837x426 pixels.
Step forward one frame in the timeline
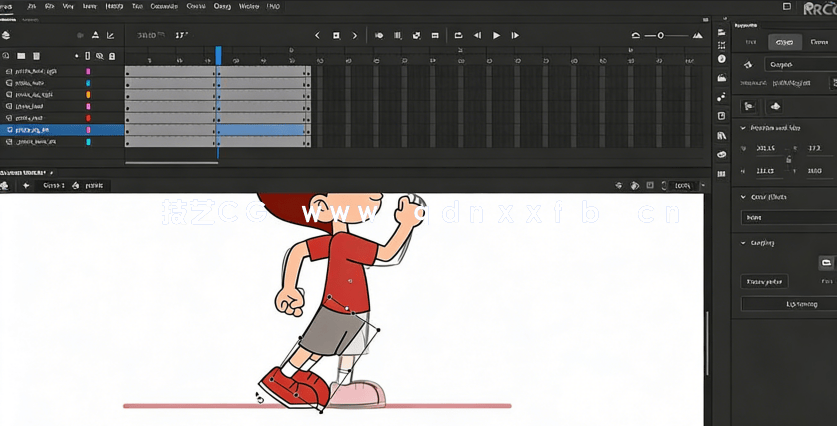tap(515, 35)
